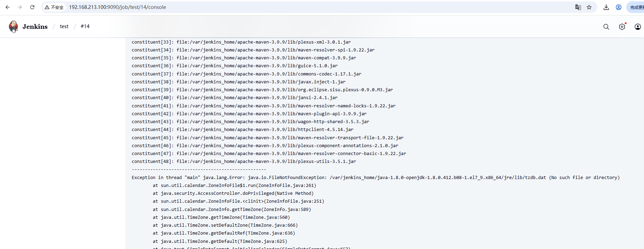
Task: Click the constituent[40] jansi-2.4.1.jar line
Action: (235, 97)
